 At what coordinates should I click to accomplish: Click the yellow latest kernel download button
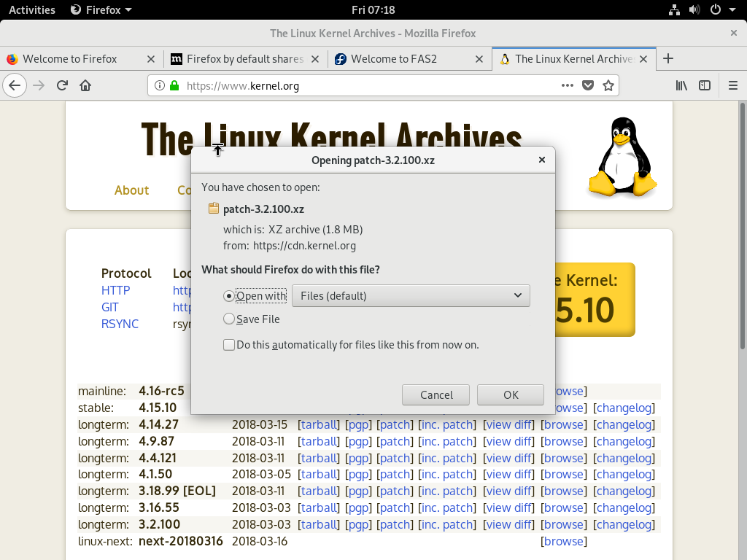(595, 300)
